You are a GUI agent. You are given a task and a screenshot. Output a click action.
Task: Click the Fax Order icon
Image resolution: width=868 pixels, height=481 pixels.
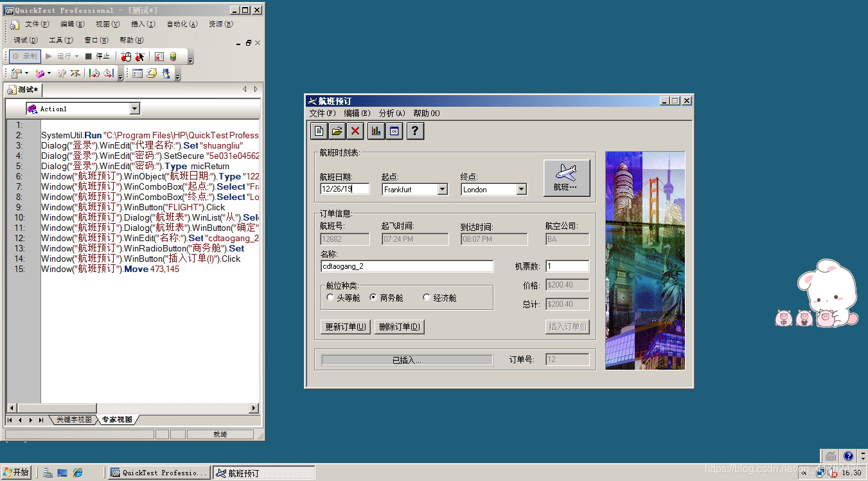(394, 131)
